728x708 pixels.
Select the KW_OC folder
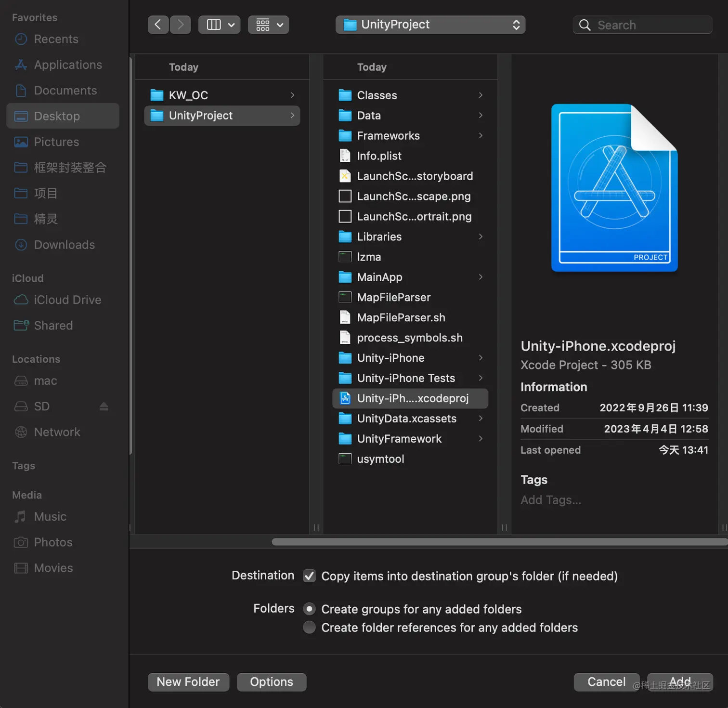pos(222,95)
